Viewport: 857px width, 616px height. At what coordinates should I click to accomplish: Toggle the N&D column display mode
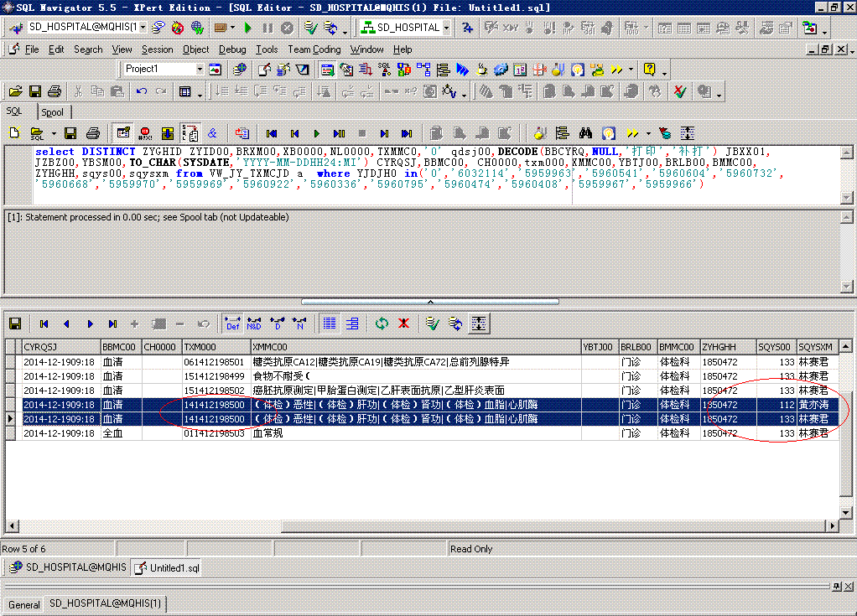pyautogui.click(x=254, y=324)
